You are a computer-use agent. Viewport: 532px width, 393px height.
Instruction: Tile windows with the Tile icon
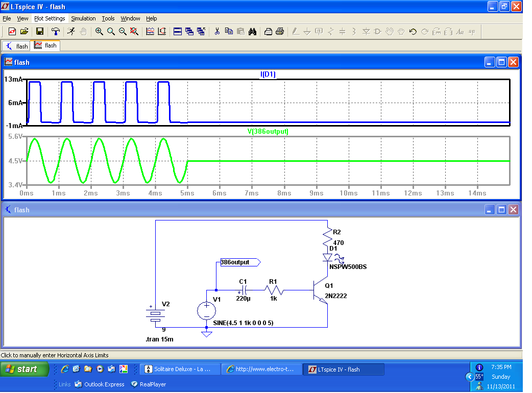click(178, 32)
